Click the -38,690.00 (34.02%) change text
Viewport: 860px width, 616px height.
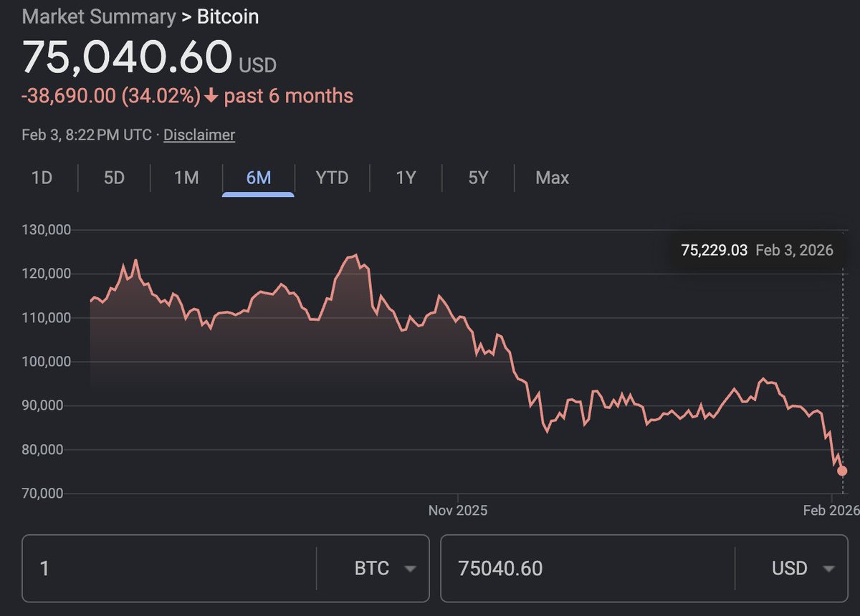tap(112, 96)
